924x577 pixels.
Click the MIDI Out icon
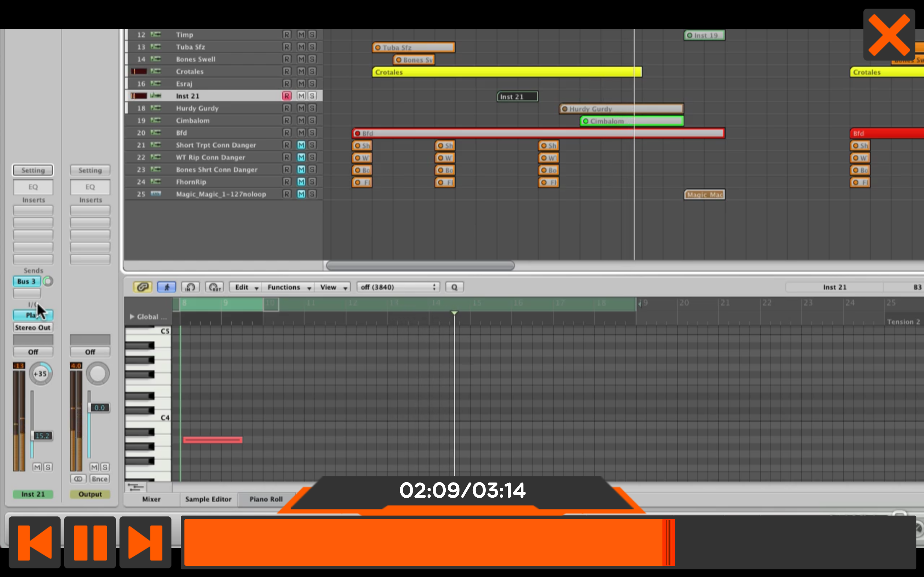(214, 287)
